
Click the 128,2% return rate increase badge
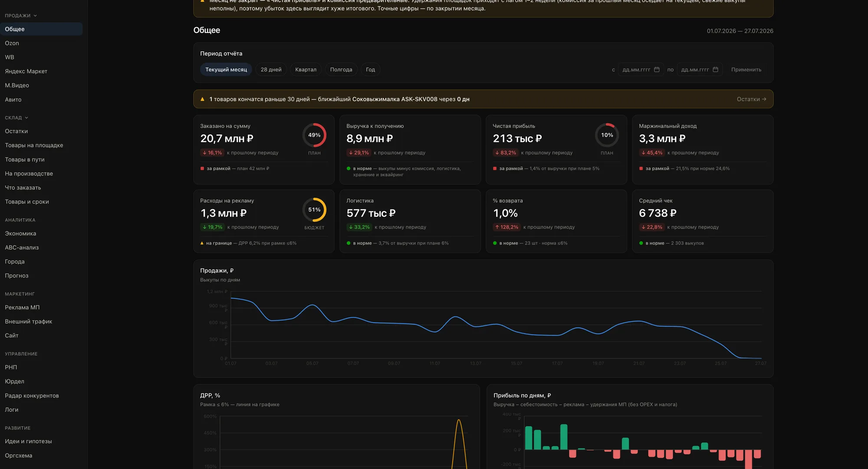pos(506,227)
